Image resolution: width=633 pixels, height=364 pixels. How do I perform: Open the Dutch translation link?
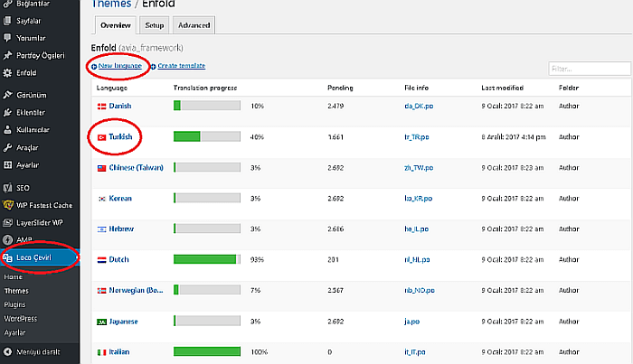pos(118,259)
